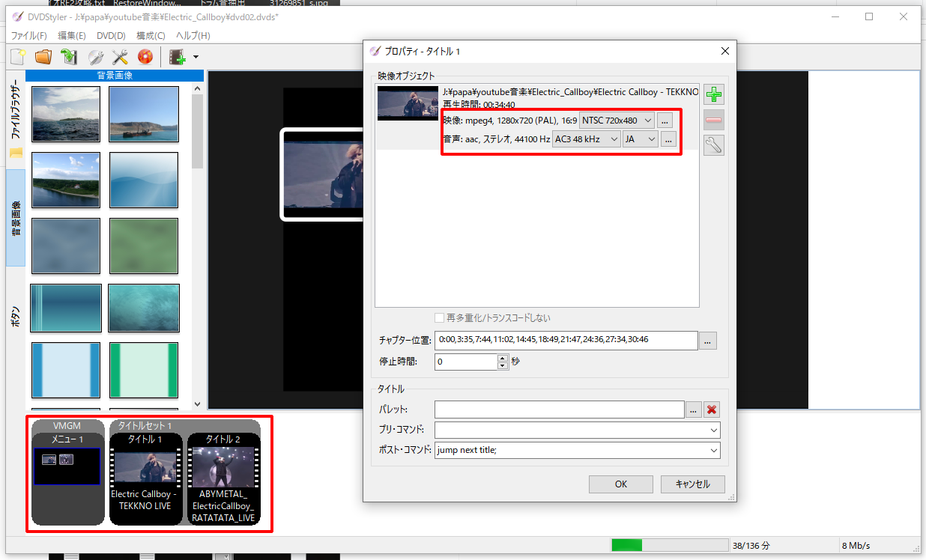Open the ヘルプ(H) menu
926x560 pixels.
pyautogui.click(x=193, y=35)
